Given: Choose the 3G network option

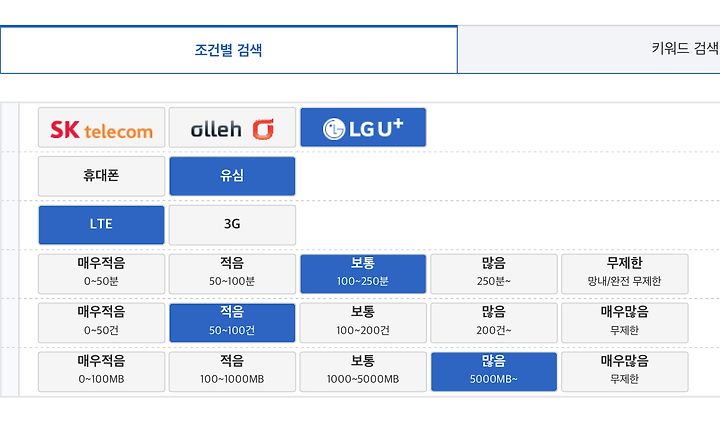Looking at the screenshot, I should 232,225.
